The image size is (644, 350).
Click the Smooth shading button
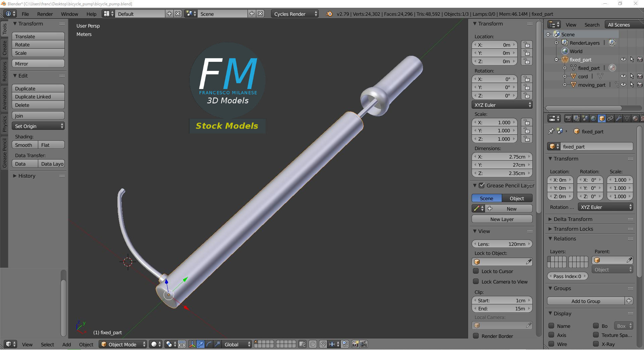25,145
